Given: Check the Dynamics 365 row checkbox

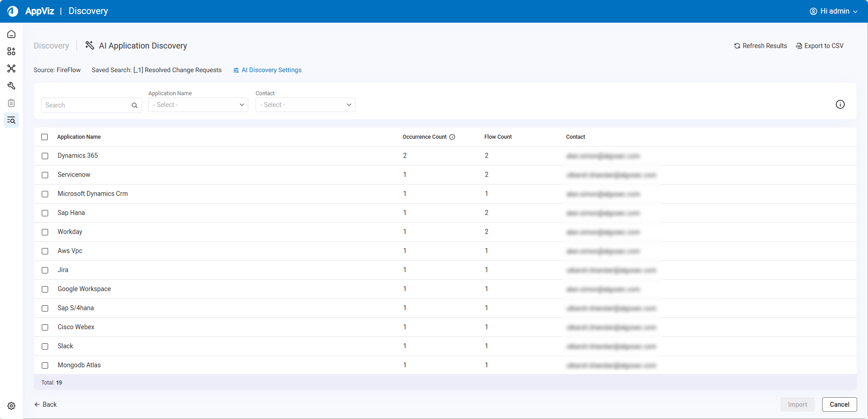Looking at the screenshot, I should click(x=45, y=156).
